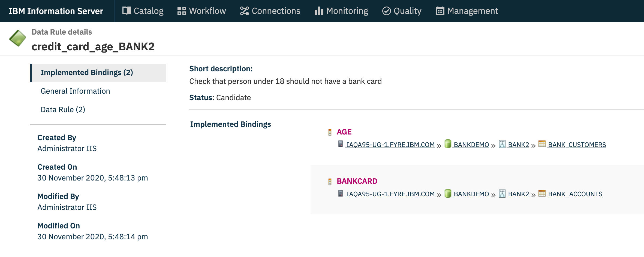The width and height of the screenshot is (644, 257).
Task: Click the Monitoring bar chart icon
Action: pyautogui.click(x=319, y=11)
